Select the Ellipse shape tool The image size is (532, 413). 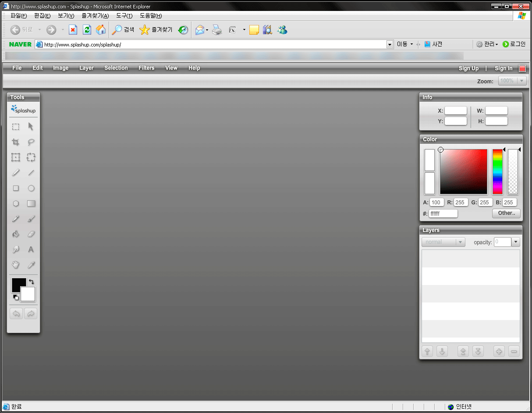tap(31, 188)
